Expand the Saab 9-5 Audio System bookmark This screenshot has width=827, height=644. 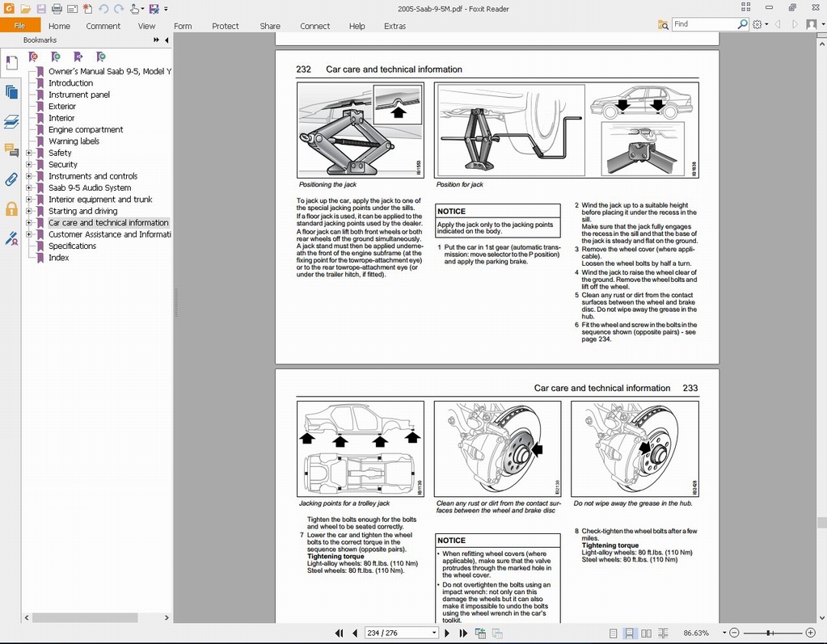(x=29, y=187)
